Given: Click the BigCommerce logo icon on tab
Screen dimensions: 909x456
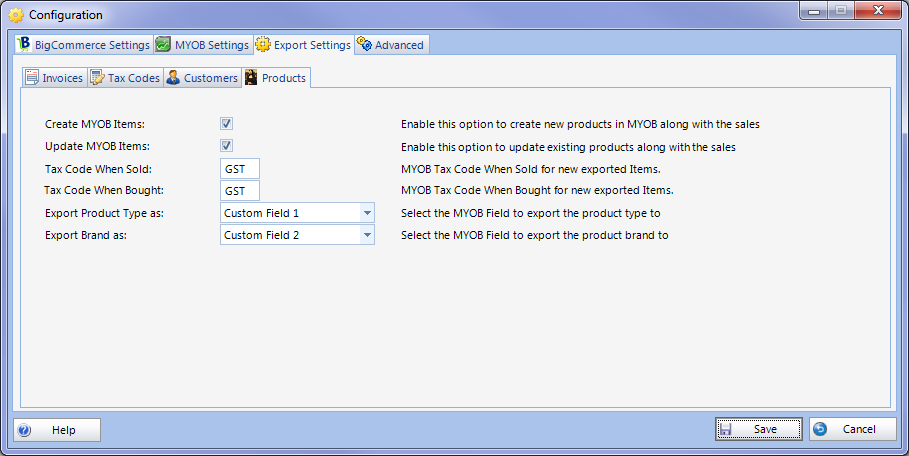Looking at the screenshot, I should (23, 44).
